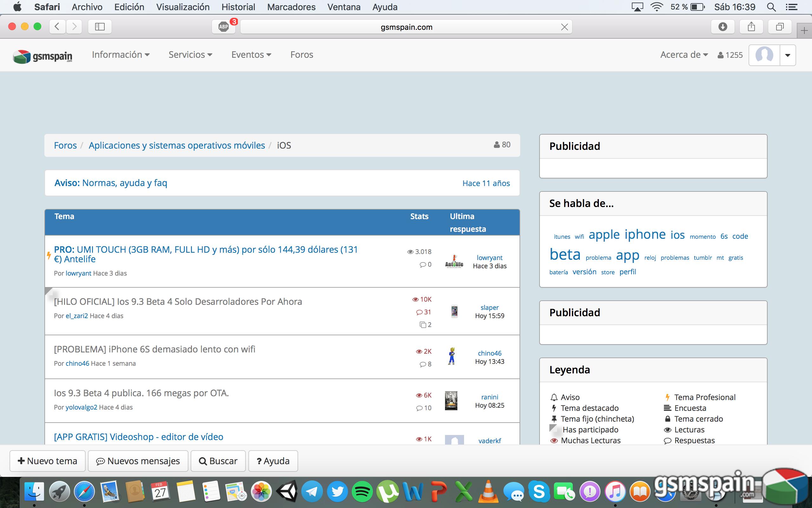
Task: Open the Apple menu
Action: [17, 7]
